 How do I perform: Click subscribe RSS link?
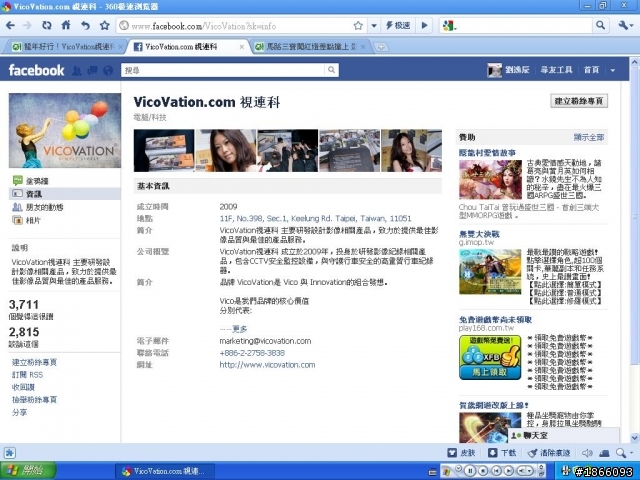tap(27, 375)
